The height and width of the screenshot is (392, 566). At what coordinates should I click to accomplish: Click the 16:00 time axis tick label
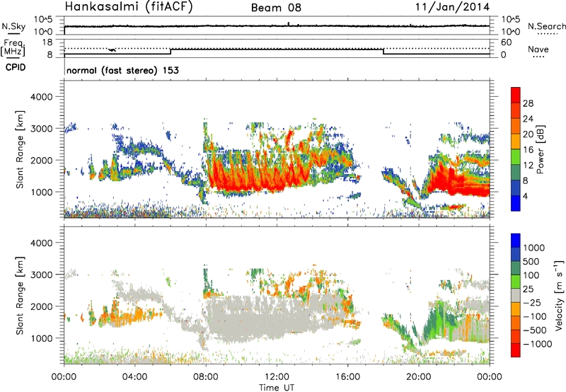click(347, 377)
